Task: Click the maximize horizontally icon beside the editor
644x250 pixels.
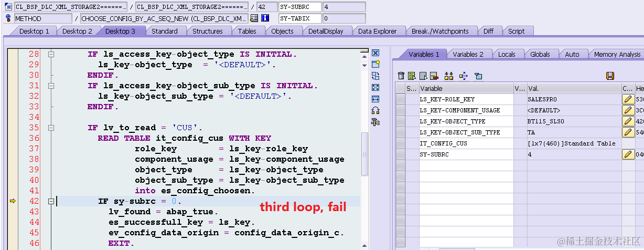Action: (375, 99)
